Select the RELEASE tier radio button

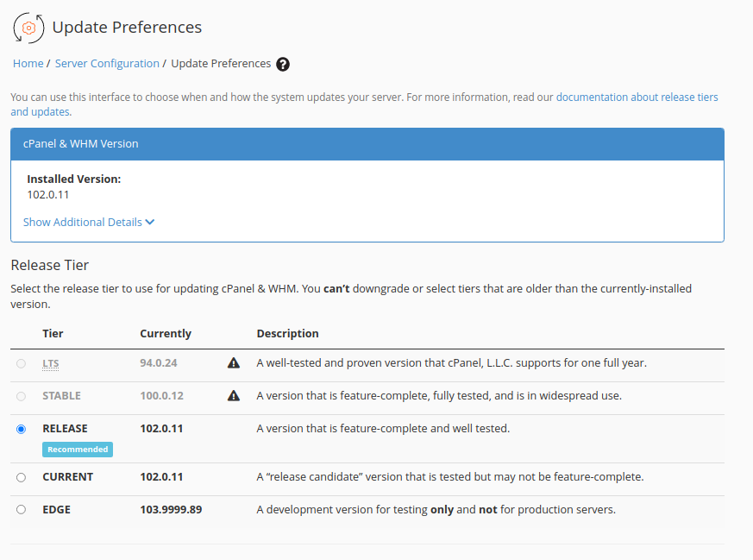[22, 429]
